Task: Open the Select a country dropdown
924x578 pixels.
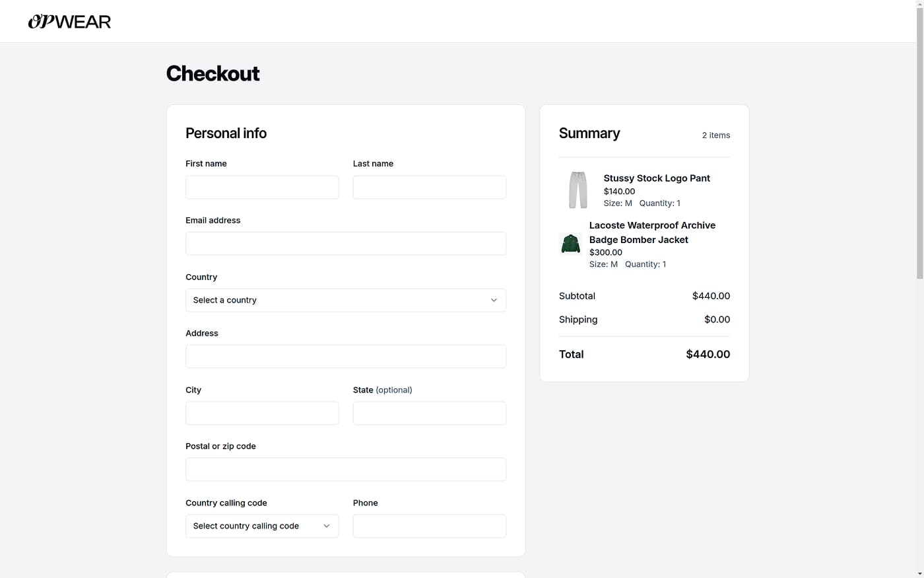Action: point(346,300)
